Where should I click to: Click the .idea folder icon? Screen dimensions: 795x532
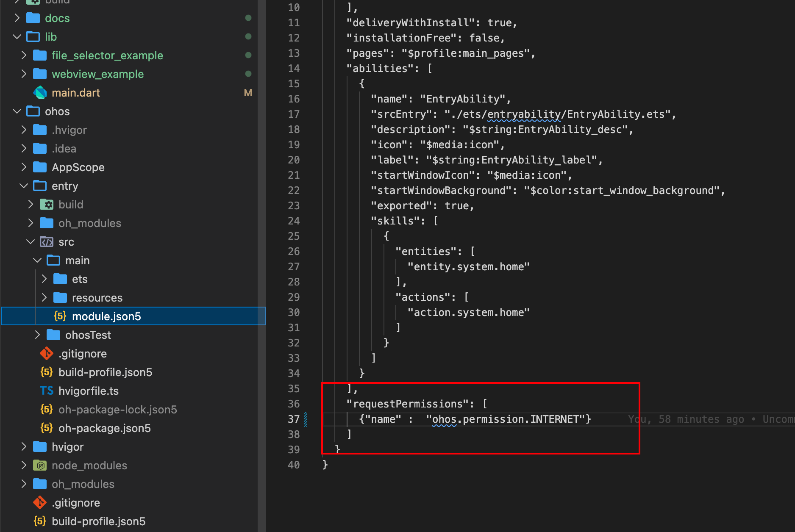point(40,149)
